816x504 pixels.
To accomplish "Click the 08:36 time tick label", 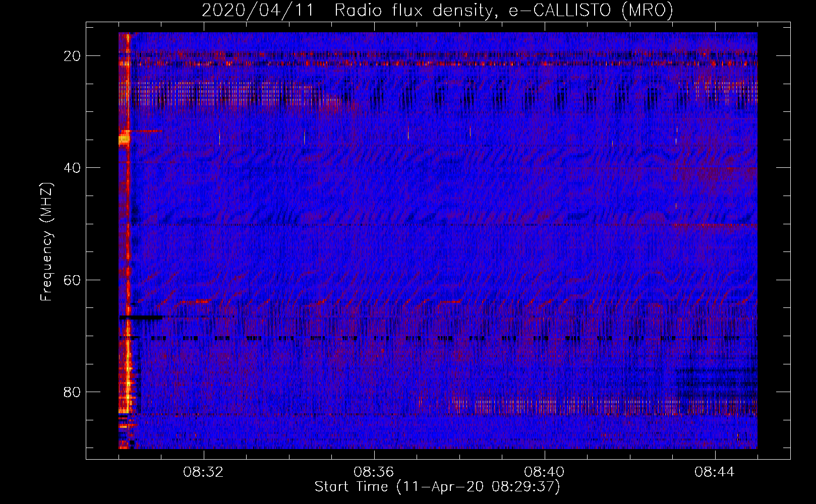I will click(374, 472).
